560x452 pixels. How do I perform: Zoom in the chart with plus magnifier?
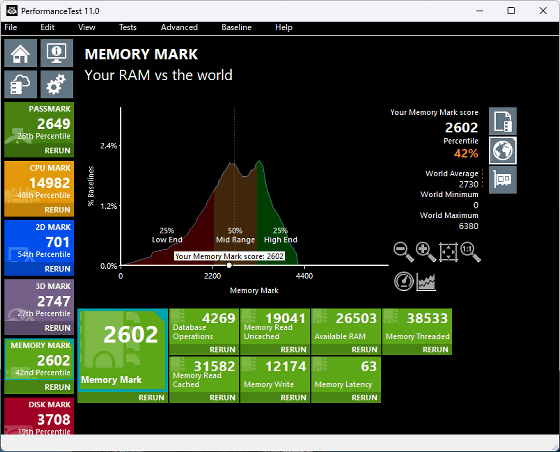tap(425, 252)
